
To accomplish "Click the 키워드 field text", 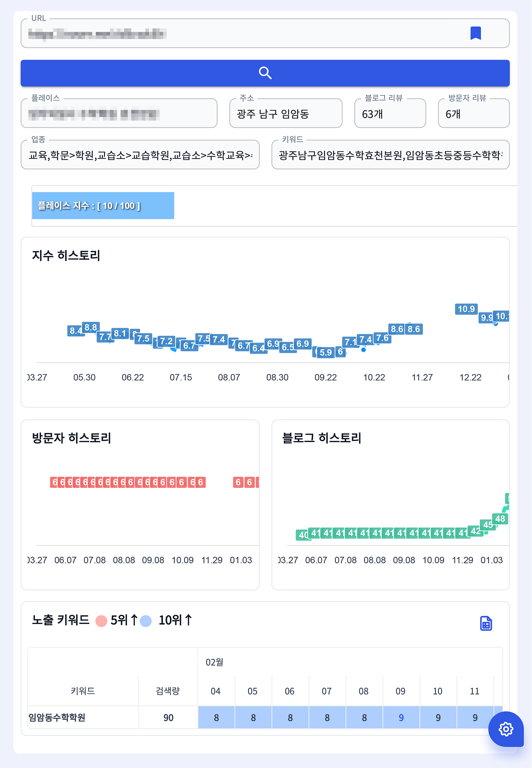I will (390, 155).
